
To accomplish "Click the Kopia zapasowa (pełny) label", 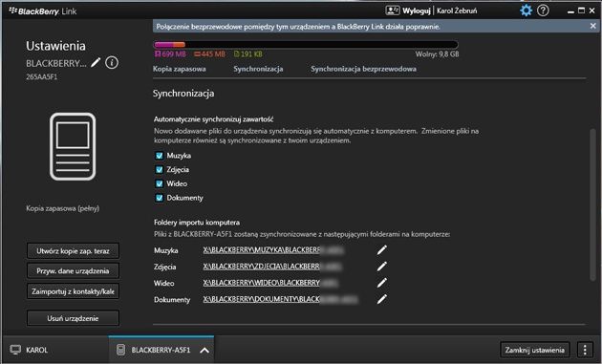I will (x=62, y=208).
